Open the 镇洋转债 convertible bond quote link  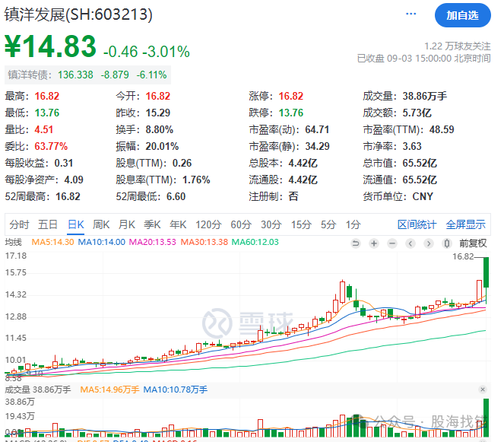87,75
